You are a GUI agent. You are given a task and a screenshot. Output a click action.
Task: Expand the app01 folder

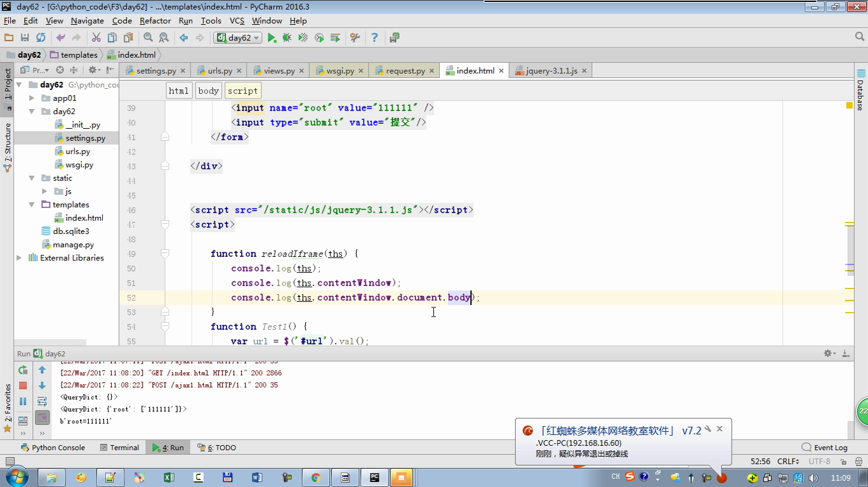pyautogui.click(x=32, y=98)
